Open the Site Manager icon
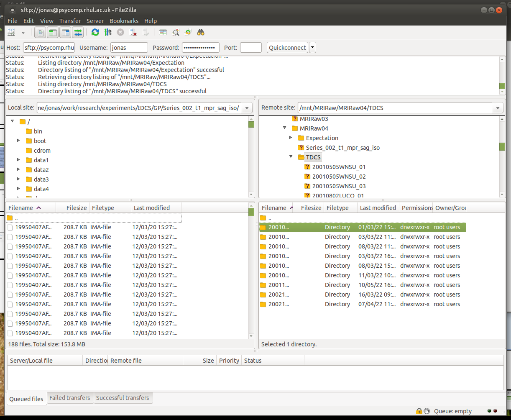This screenshot has height=420, width=511. (11, 32)
